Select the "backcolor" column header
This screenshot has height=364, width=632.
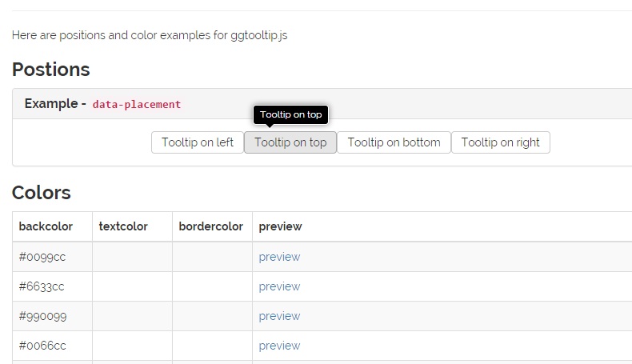[x=46, y=226]
